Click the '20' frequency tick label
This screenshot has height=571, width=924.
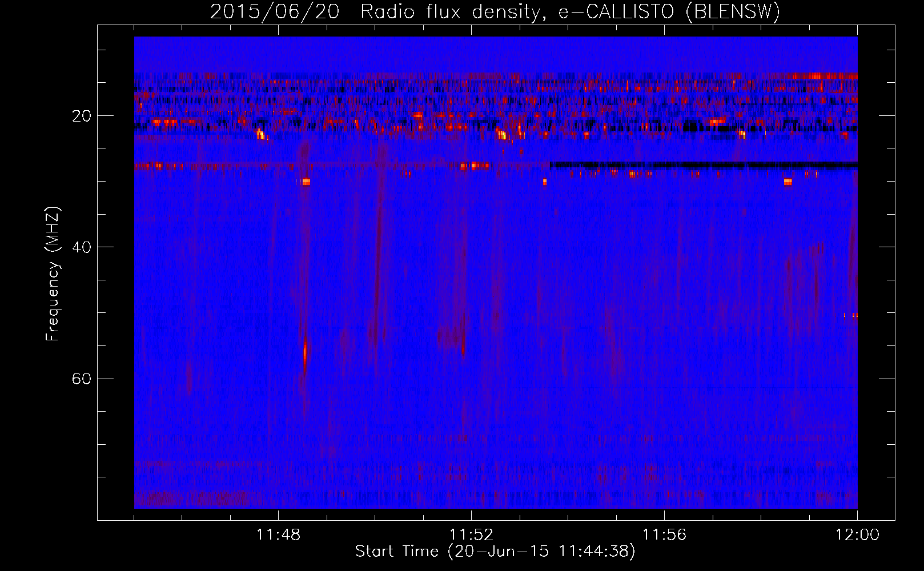(82, 116)
